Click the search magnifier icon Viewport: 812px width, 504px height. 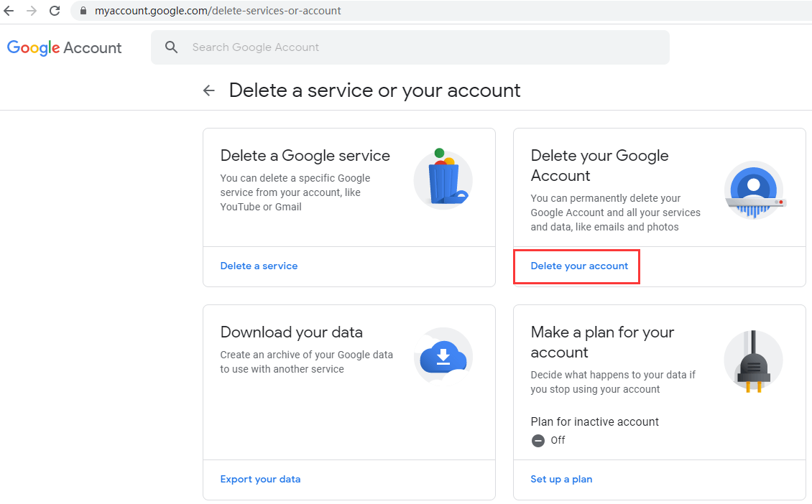172,47
